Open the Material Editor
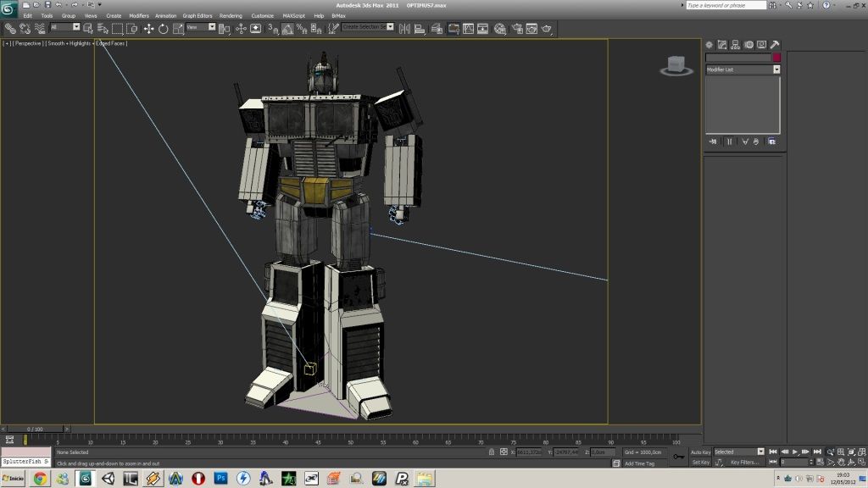 pos(500,29)
